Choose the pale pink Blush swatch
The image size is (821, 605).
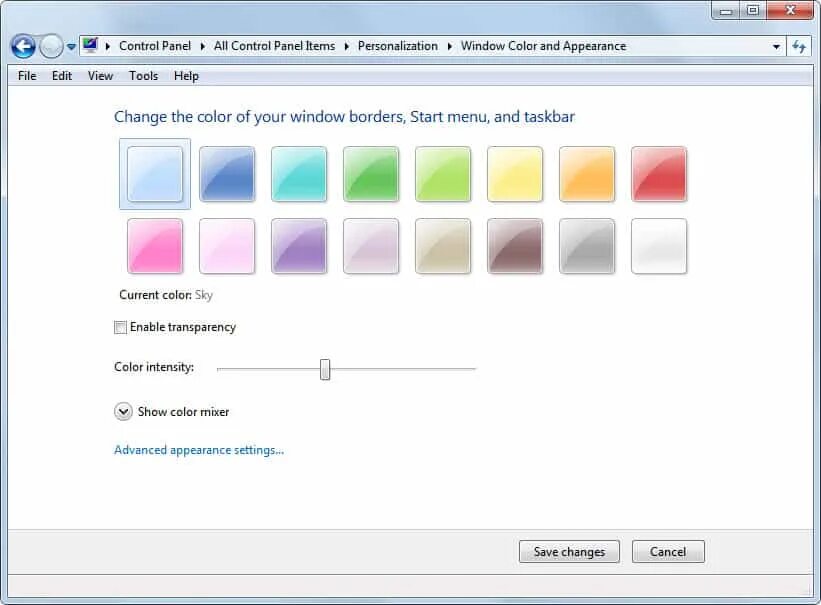pos(227,246)
